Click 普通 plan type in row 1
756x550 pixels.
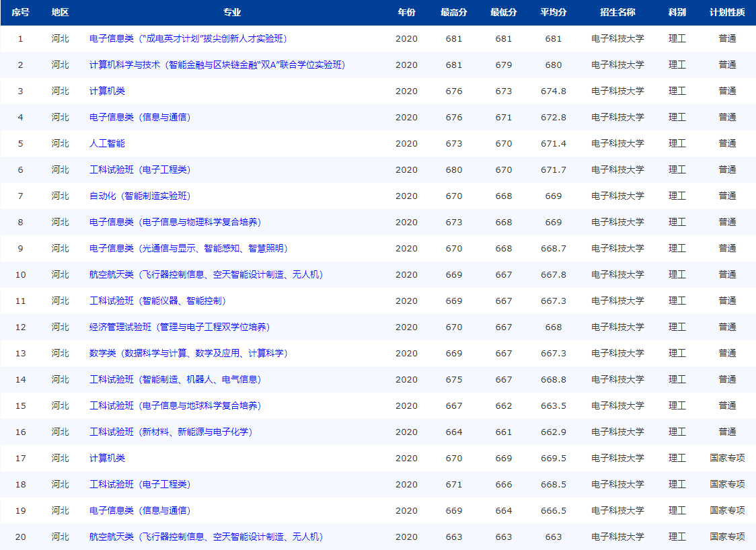click(727, 38)
